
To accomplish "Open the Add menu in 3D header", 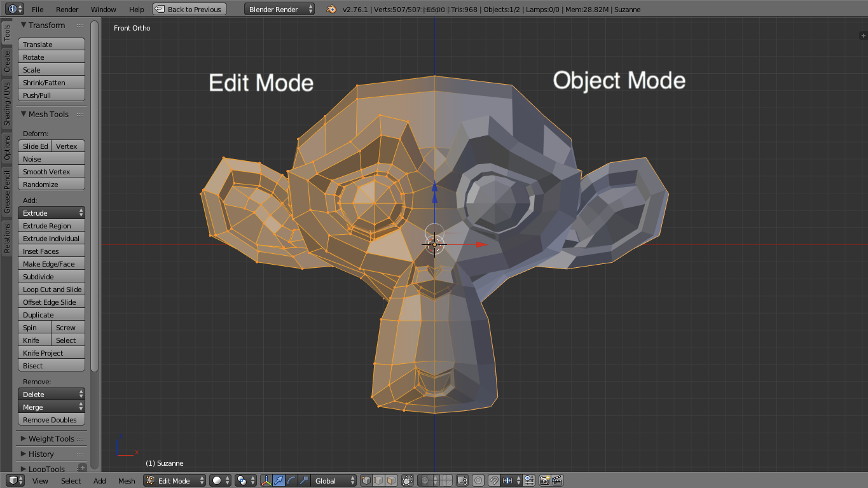I will tap(100, 481).
